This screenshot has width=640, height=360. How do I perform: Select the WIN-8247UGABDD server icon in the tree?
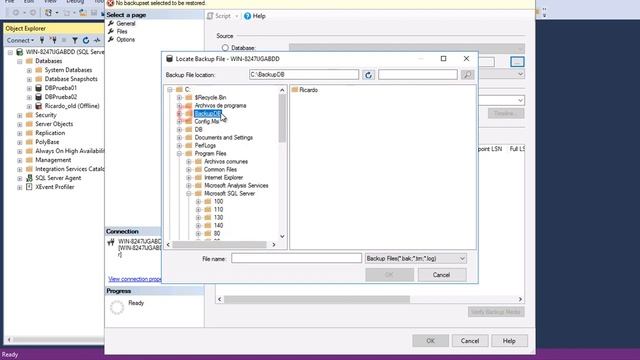(x=19, y=52)
